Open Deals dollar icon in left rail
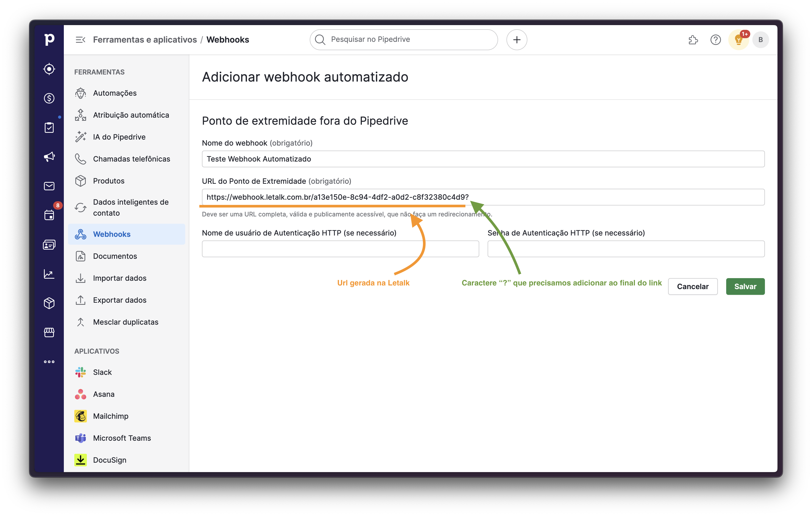This screenshot has height=516, width=812. click(49, 98)
